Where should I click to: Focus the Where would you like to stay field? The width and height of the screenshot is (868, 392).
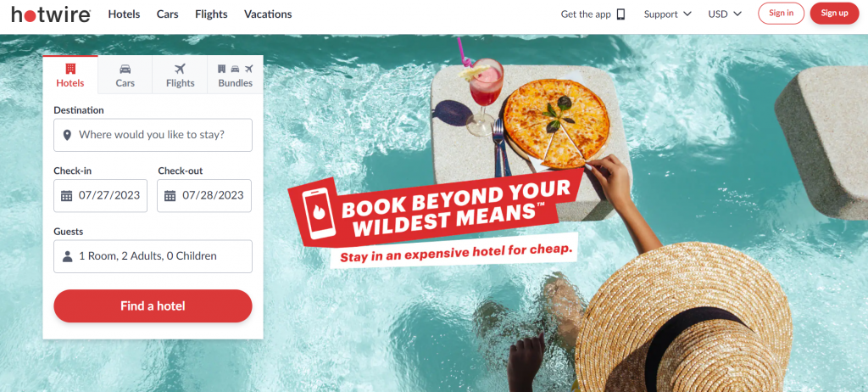[x=153, y=135]
